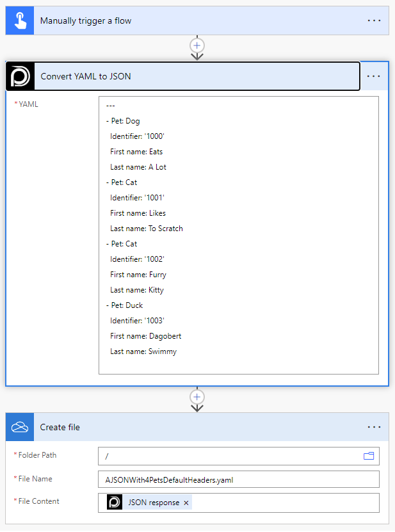Remove the JSON response token with its X

tap(186, 503)
